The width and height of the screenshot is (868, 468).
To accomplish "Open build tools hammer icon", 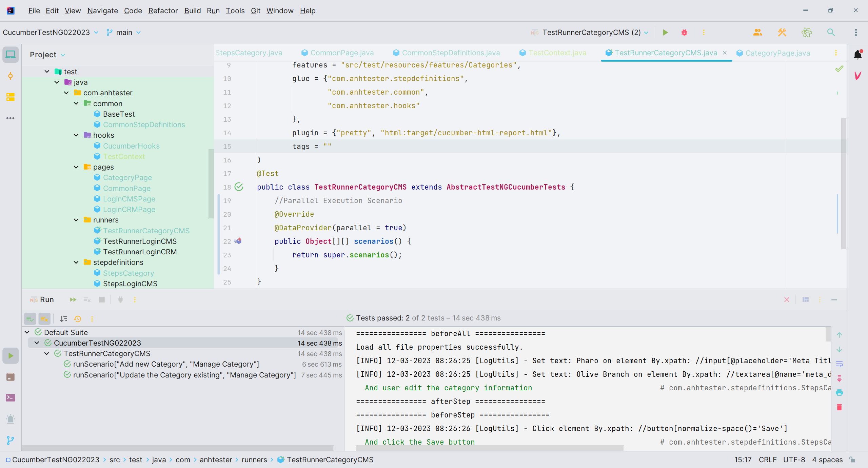I will [x=782, y=32].
